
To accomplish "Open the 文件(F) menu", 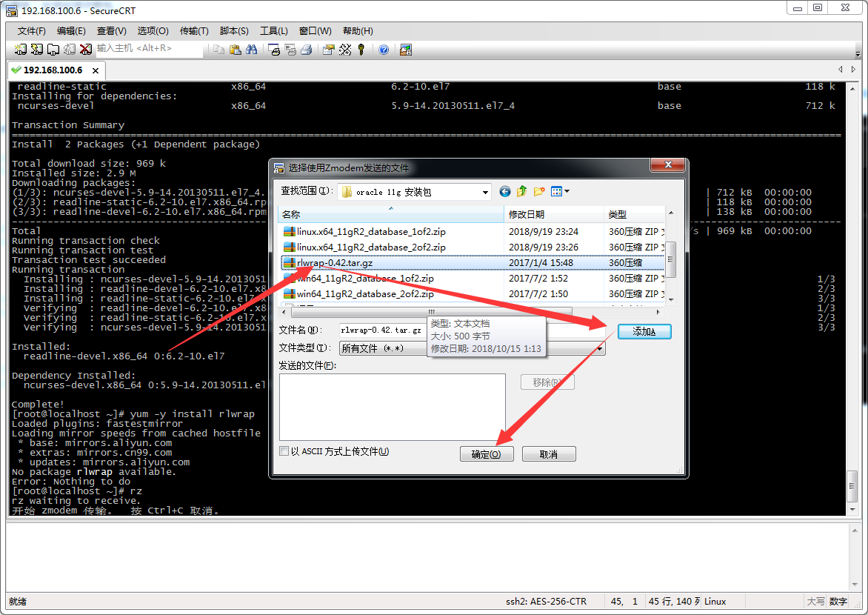I will coord(32,31).
